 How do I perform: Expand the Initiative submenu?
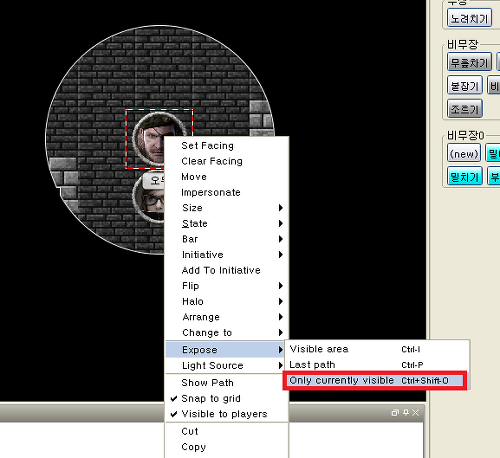(x=227, y=255)
